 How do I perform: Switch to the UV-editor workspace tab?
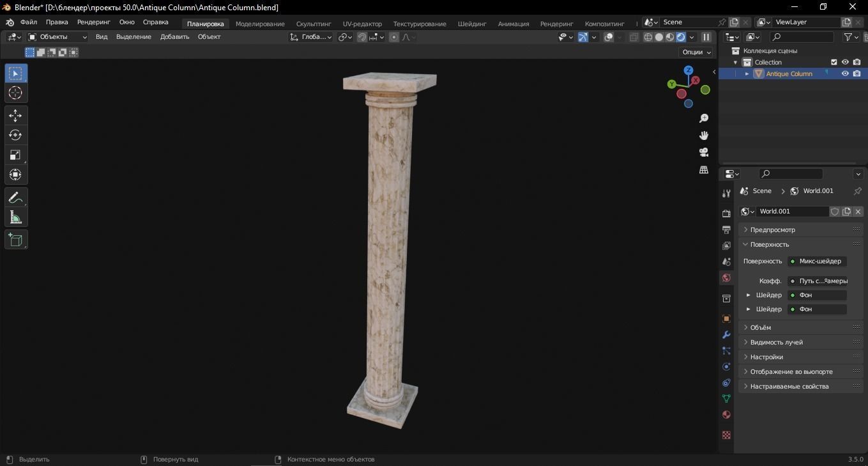pyautogui.click(x=362, y=24)
